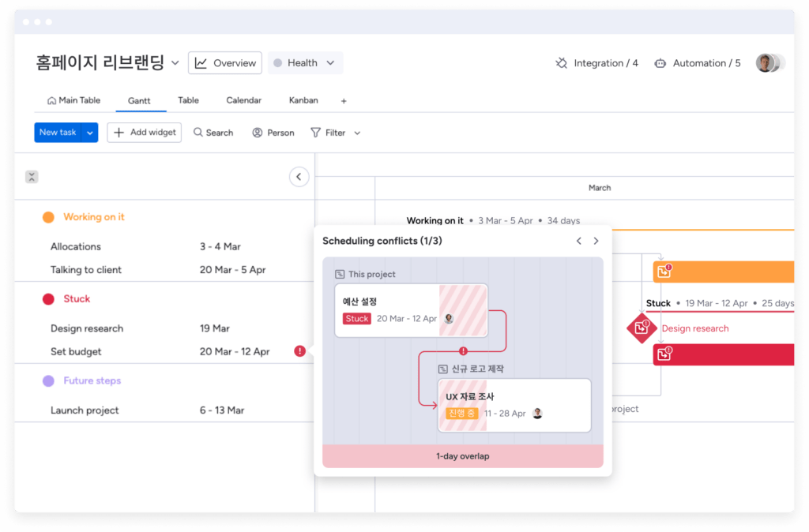The width and height of the screenshot is (809, 532).
Task: Click the red conflict alert next to Set budget
Action: tap(299, 351)
